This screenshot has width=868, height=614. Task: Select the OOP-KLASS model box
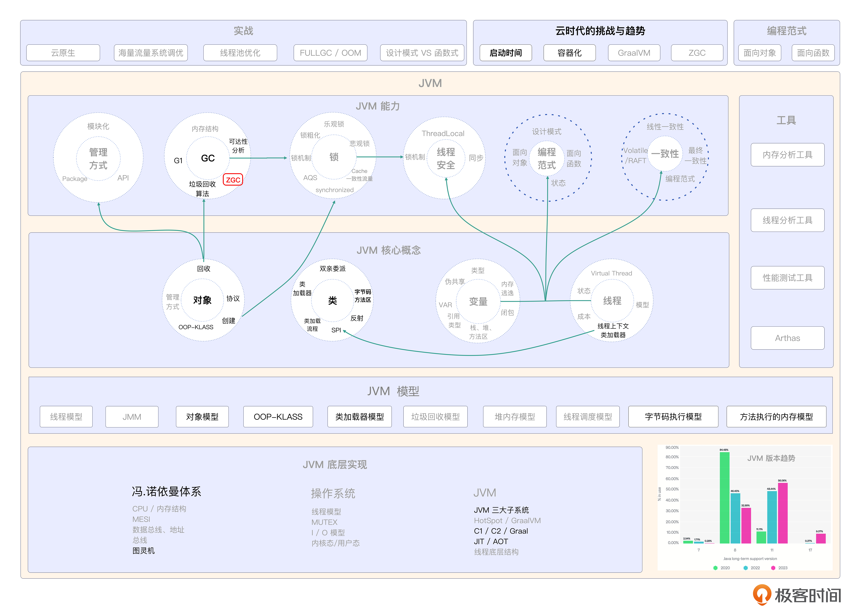pos(278,417)
